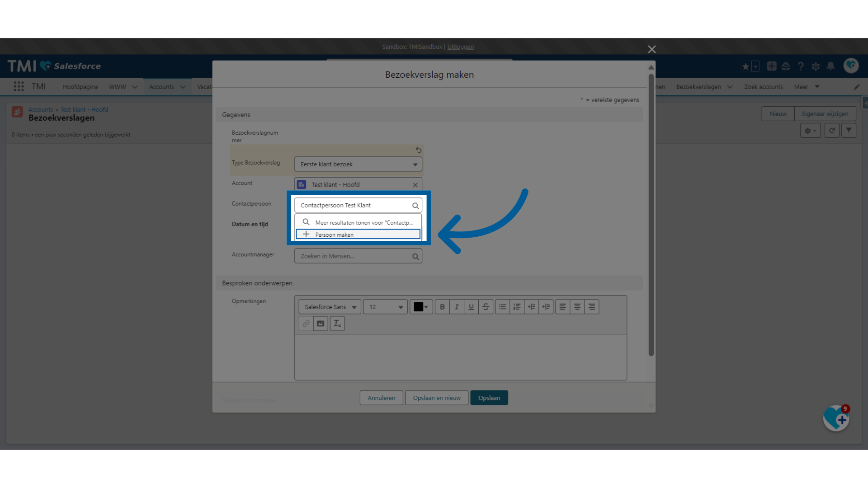The width and height of the screenshot is (868, 488).
Task: Expand the WWW tab chevron
Action: coord(135,87)
